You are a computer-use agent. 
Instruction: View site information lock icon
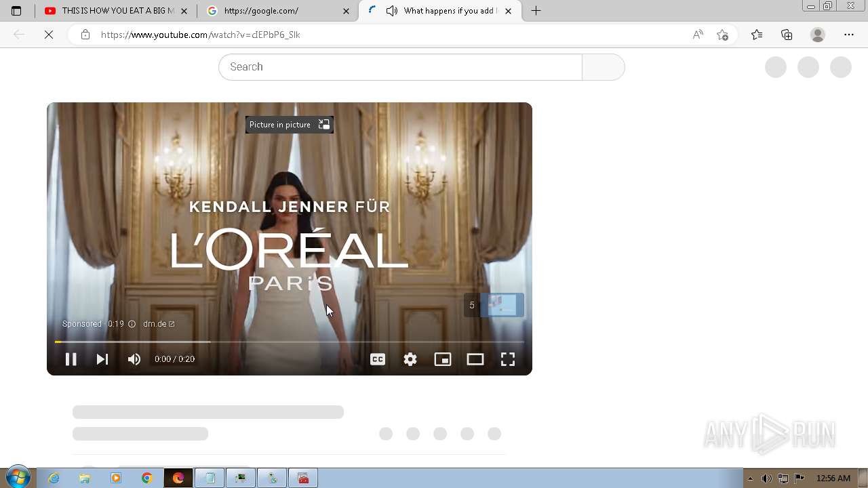click(85, 35)
